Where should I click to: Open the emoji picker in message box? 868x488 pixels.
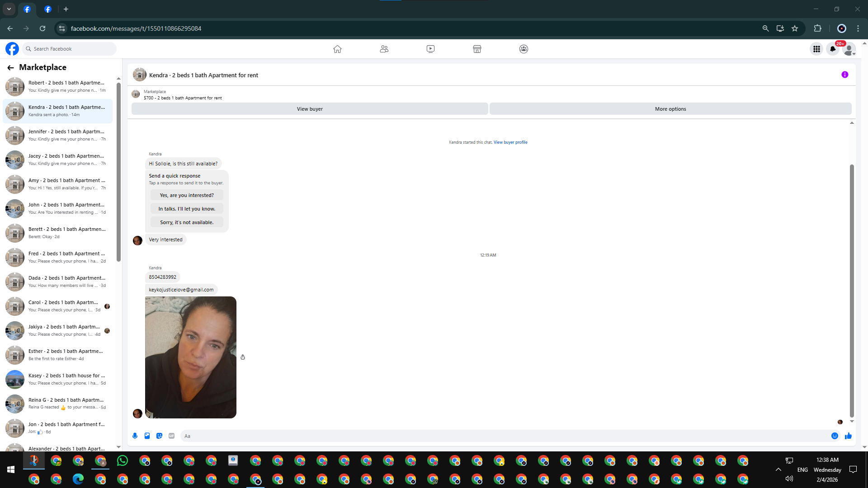point(835,436)
